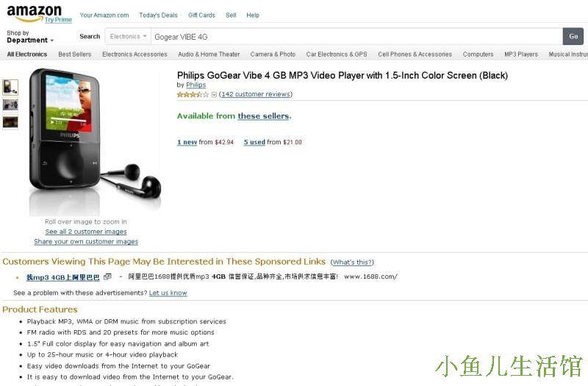This screenshot has width=588, height=386.
Task: Click the Amazon logo
Action: coord(33,12)
